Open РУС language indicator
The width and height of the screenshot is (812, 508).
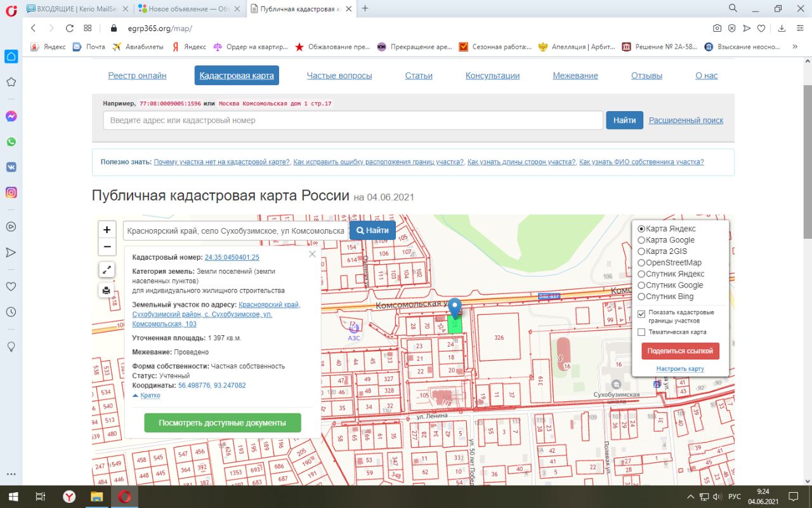tap(734, 497)
